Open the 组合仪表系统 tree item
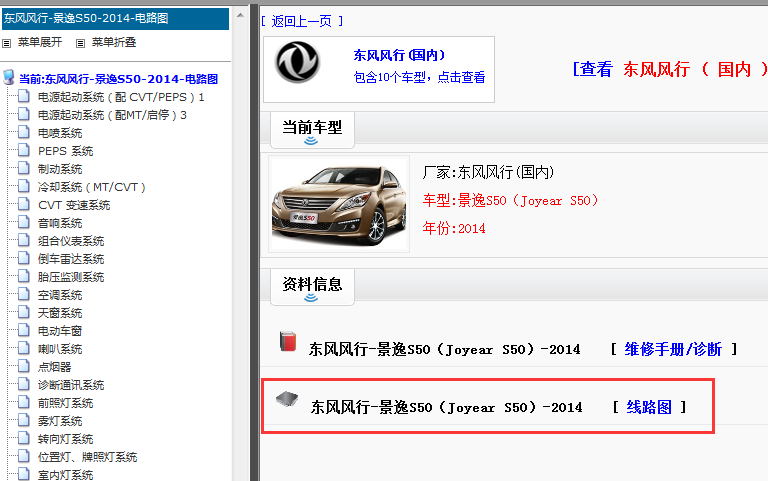Screen dimensions: 768x481 click(x=71, y=241)
